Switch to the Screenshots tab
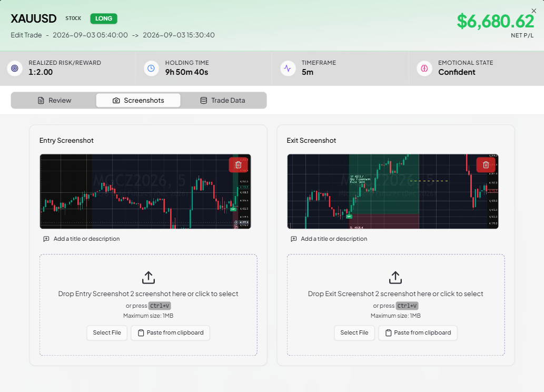544x392 pixels. coord(138,100)
